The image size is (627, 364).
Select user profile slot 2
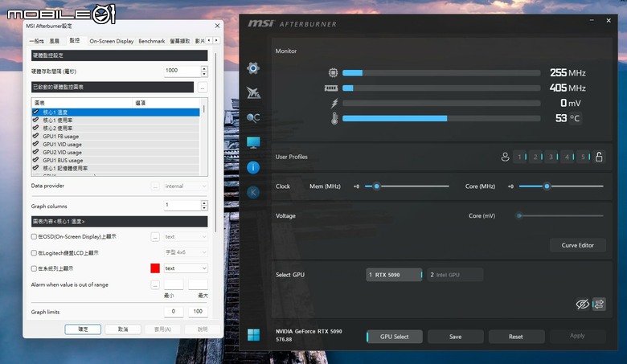point(535,157)
